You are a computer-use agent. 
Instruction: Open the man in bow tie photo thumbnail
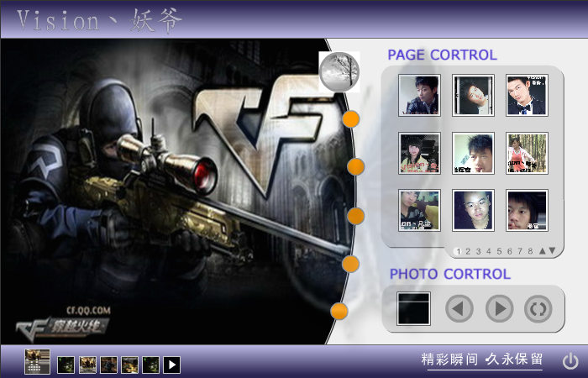point(527,95)
